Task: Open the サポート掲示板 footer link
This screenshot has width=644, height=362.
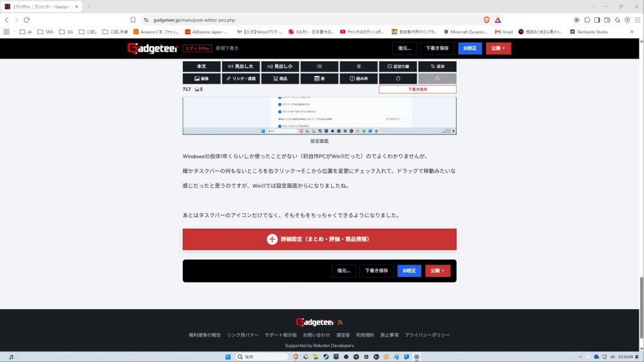Action: tap(281, 335)
